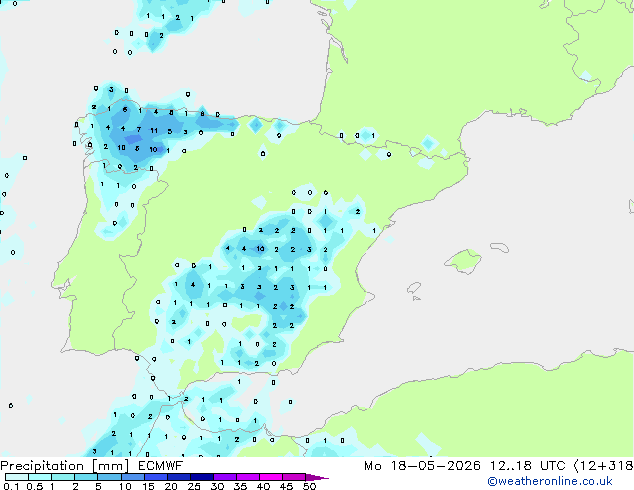The width and height of the screenshot is (634, 490).
Task: Click the "50" legend scale label
Action: pos(309,486)
